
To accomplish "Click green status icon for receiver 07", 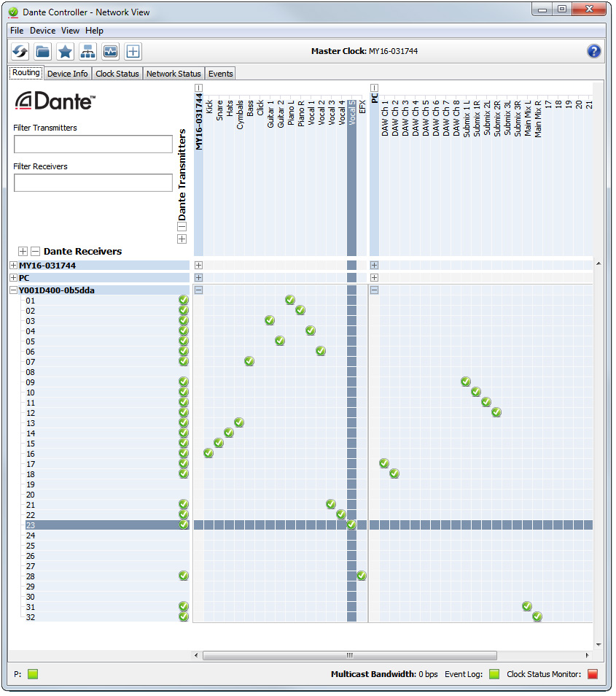I will pos(184,362).
